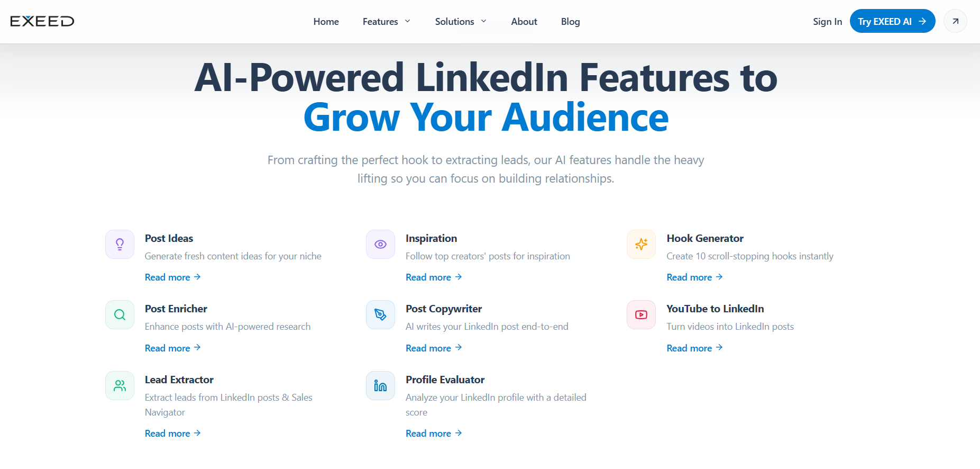Open the Post Copywriter heading
This screenshot has height=469, width=980.
pos(444,309)
